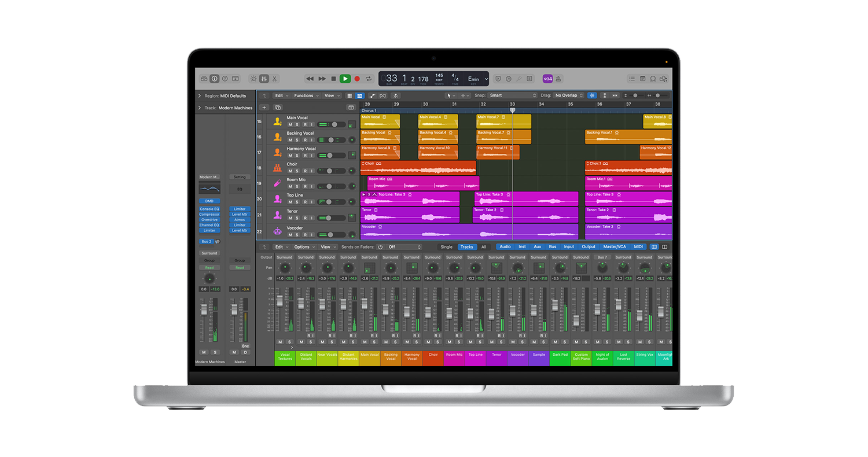Select the Tracks mixer view tab
This screenshot has height=457, width=868.
point(466,247)
